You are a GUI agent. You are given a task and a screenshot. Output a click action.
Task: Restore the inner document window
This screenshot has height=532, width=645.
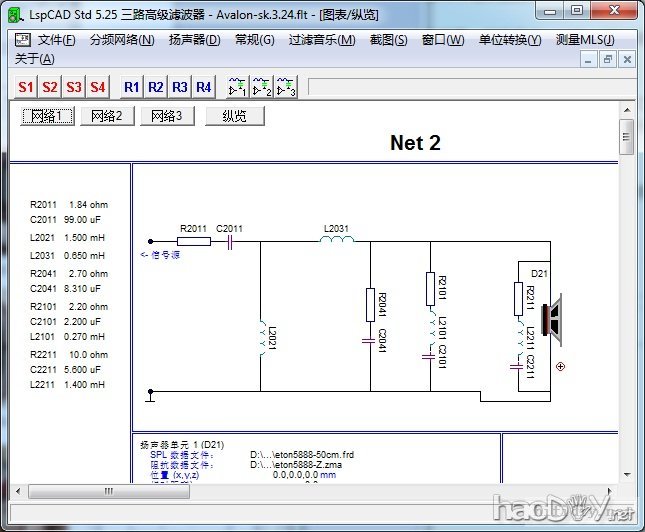click(x=608, y=60)
